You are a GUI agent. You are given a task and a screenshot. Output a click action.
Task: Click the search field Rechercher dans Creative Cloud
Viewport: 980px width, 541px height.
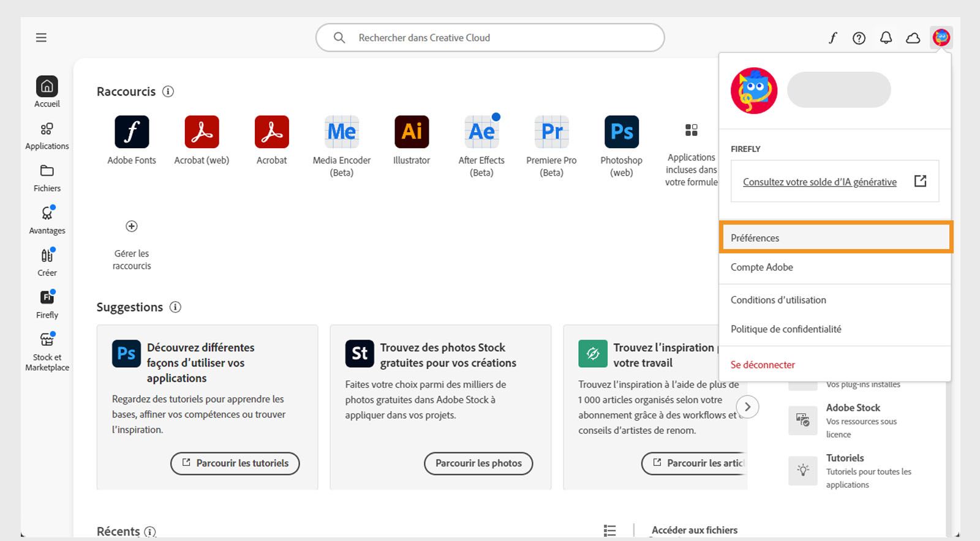point(490,38)
